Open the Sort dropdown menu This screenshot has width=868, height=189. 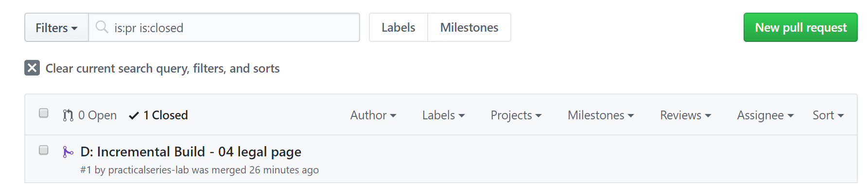click(x=828, y=115)
